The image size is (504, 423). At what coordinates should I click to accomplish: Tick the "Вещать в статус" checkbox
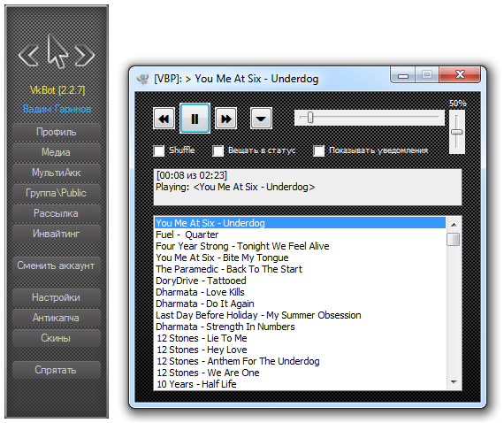(x=218, y=150)
